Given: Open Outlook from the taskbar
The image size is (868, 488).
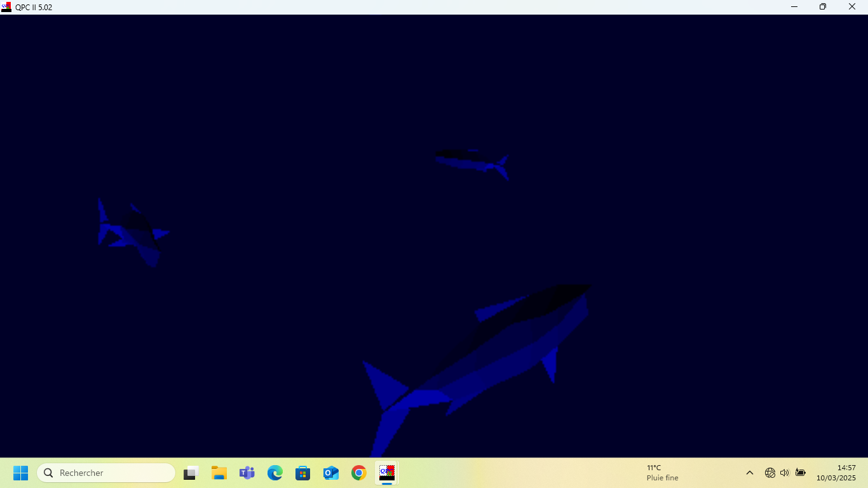Looking at the screenshot, I should click(x=331, y=473).
